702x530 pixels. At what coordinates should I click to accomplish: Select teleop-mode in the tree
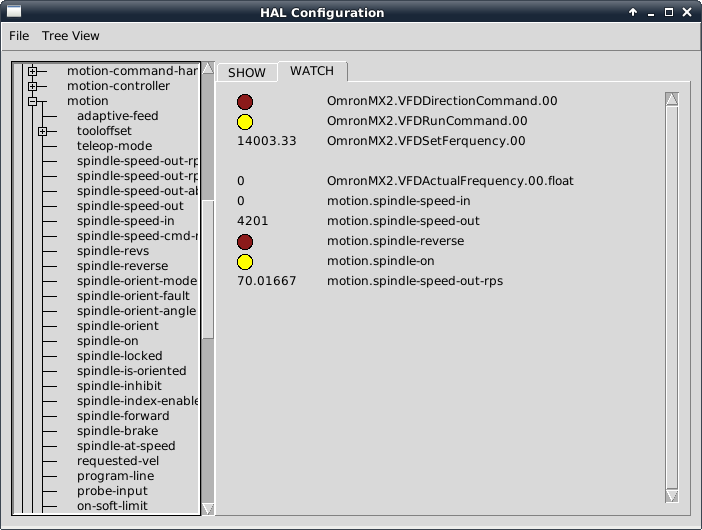point(115,146)
